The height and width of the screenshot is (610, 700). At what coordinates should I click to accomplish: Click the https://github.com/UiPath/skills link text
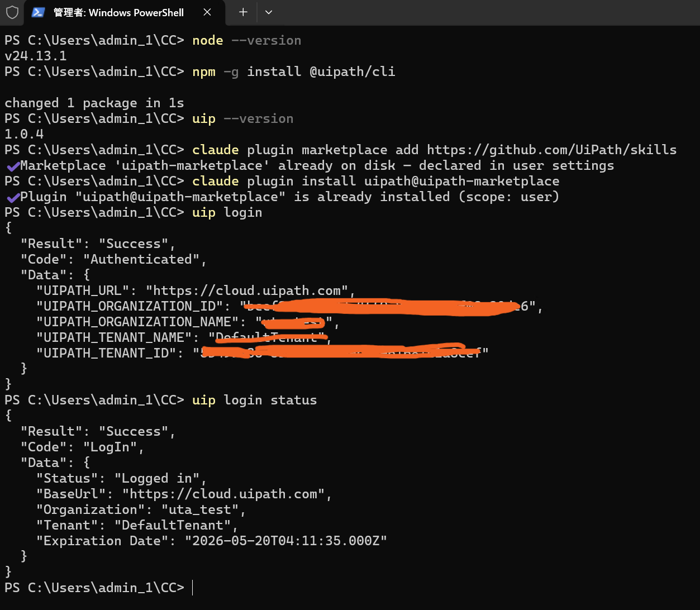[551, 150]
